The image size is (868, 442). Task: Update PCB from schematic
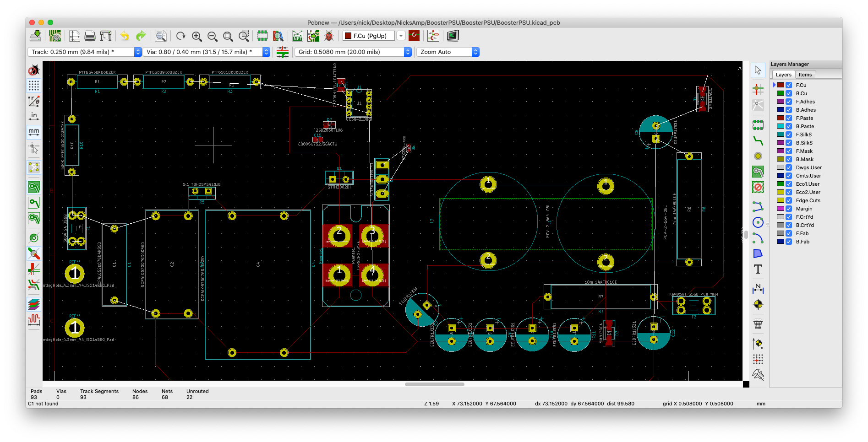pyautogui.click(x=313, y=36)
